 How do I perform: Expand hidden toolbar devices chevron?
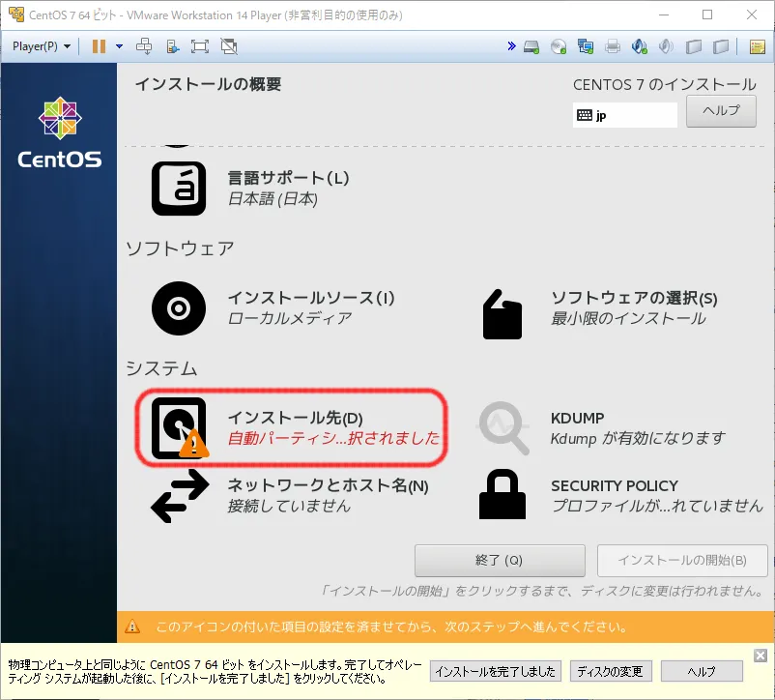coord(511,46)
